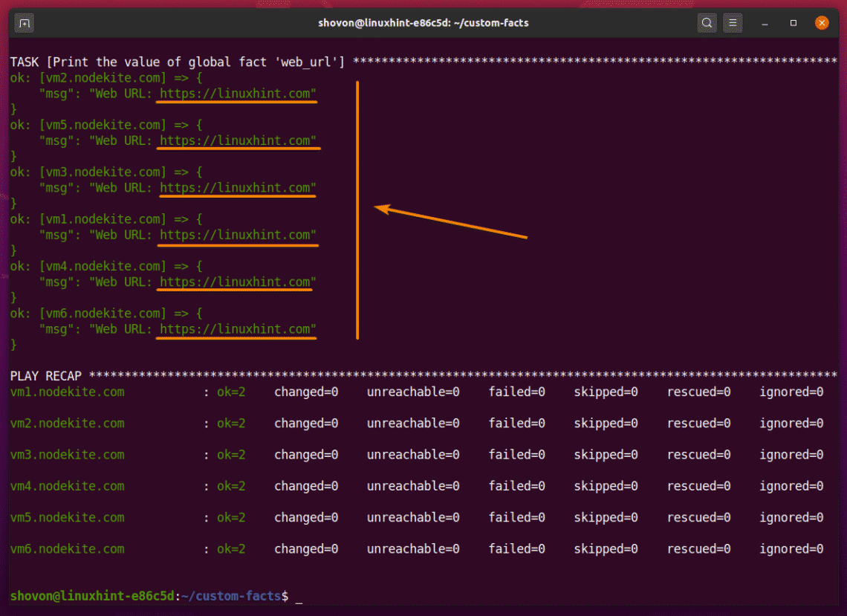Visit the Web URL shown for vm6.nodekite.com
847x616 pixels.
point(238,329)
